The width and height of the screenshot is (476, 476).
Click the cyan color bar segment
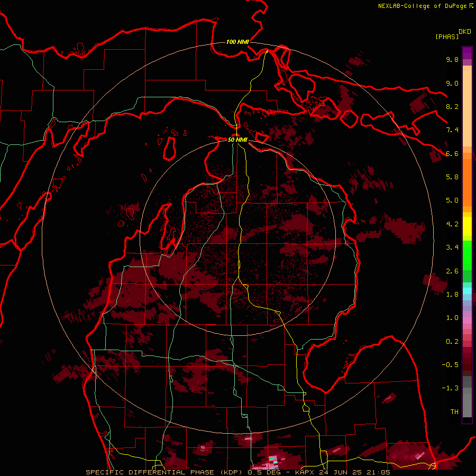pos(467,291)
